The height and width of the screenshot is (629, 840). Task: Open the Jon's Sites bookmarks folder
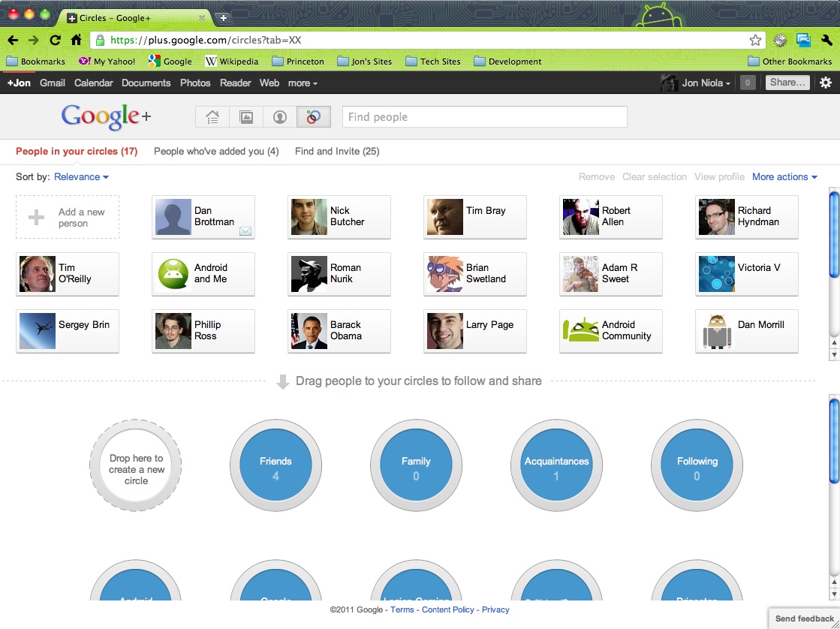(x=364, y=62)
